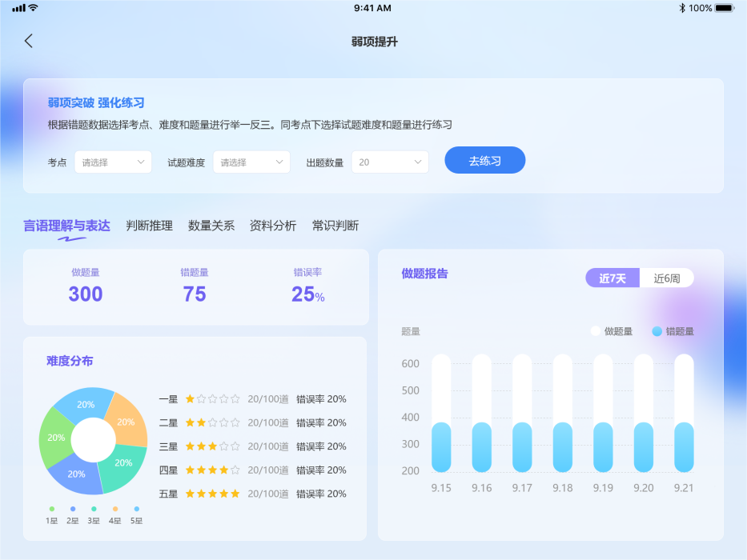
Task: Click the 一星 star rating stars
Action: click(212, 399)
